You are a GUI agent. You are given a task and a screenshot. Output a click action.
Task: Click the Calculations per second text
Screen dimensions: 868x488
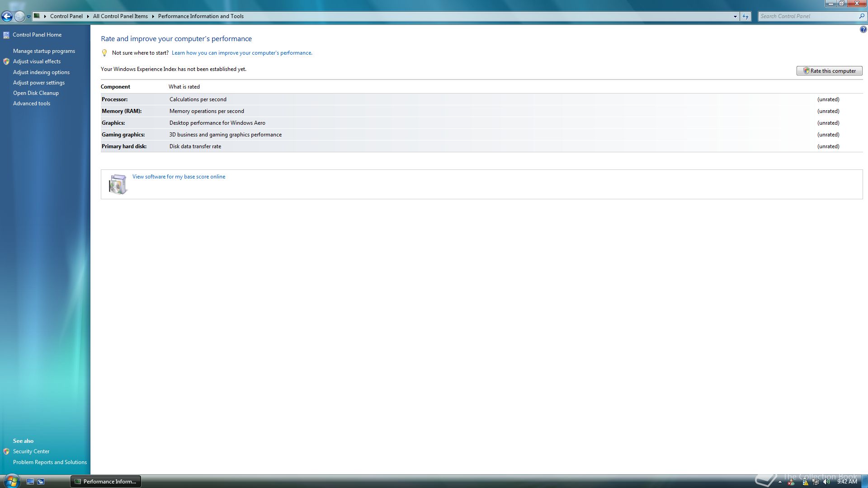(x=198, y=99)
